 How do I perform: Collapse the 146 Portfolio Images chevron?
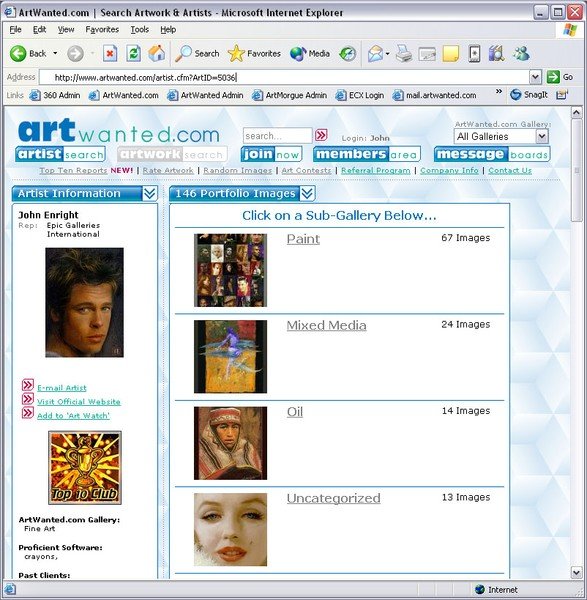click(307, 194)
